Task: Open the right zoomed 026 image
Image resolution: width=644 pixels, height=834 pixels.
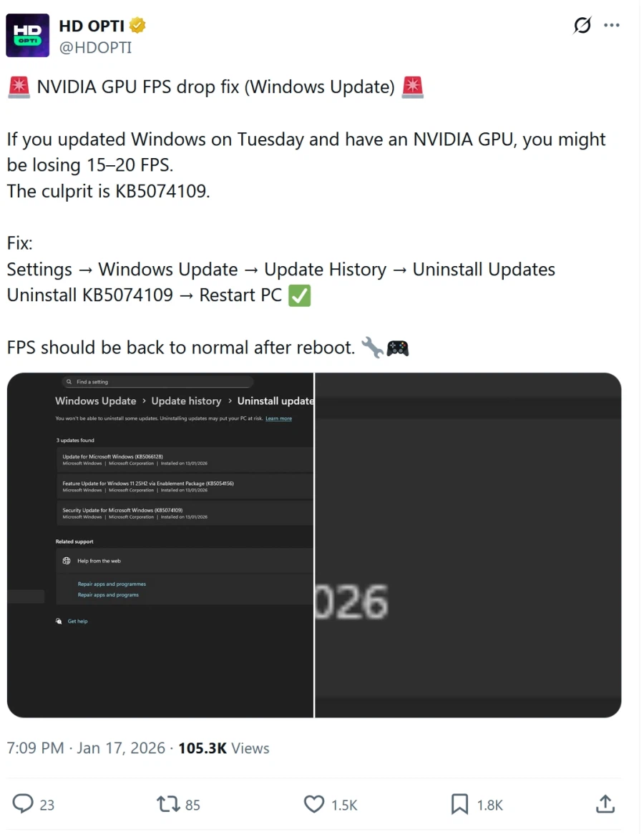Action: tap(469, 545)
